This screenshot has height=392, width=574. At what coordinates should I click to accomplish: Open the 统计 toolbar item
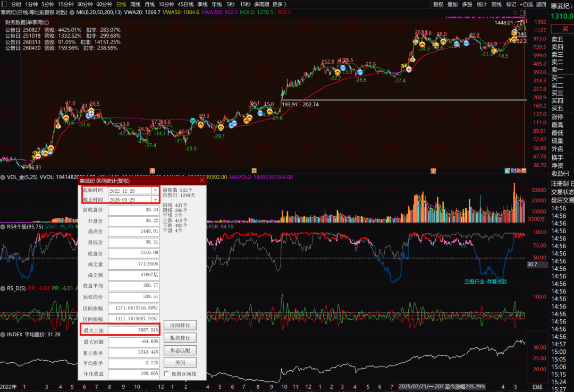[482, 4]
